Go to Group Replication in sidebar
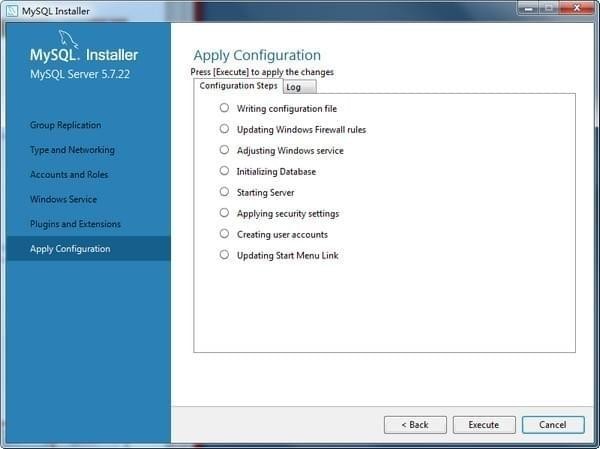This screenshot has width=600, height=449. tap(65, 125)
